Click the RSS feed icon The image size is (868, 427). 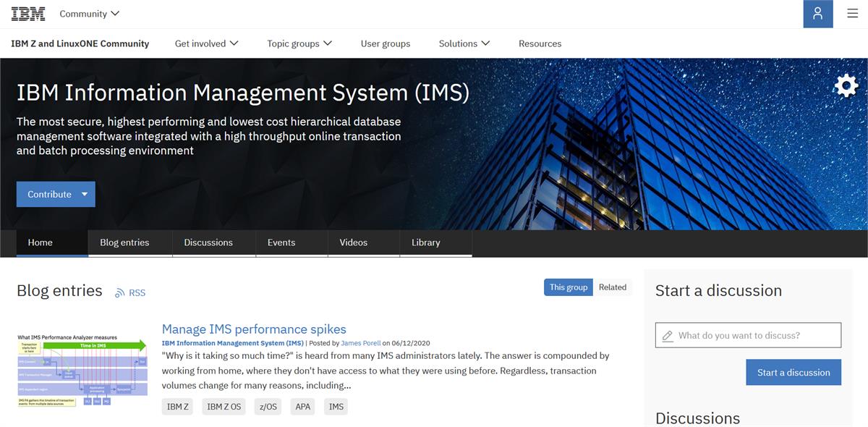coord(120,293)
